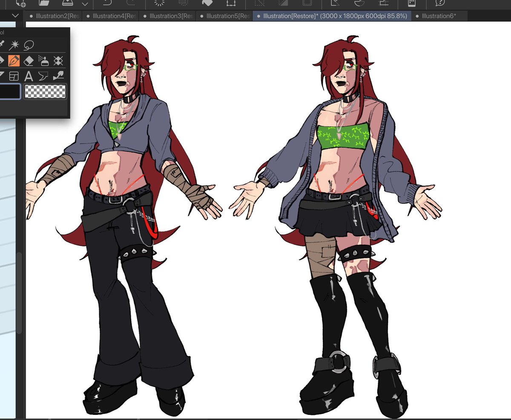Select the Pen tool
511x420 pixels.
[14, 60]
